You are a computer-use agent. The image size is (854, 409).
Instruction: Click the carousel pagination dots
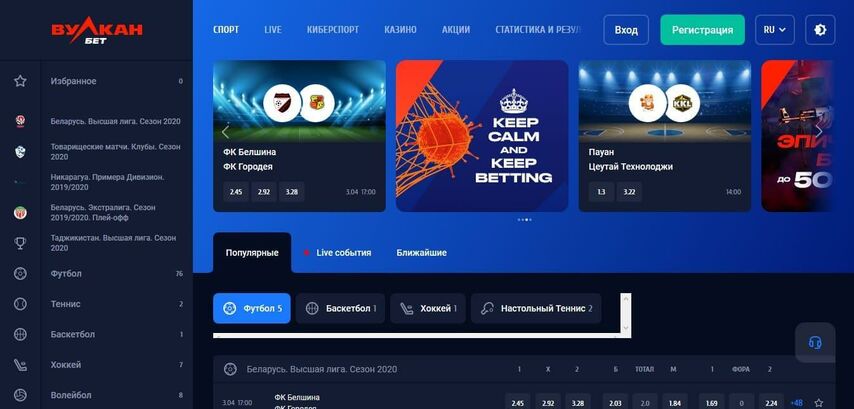click(x=524, y=220)
